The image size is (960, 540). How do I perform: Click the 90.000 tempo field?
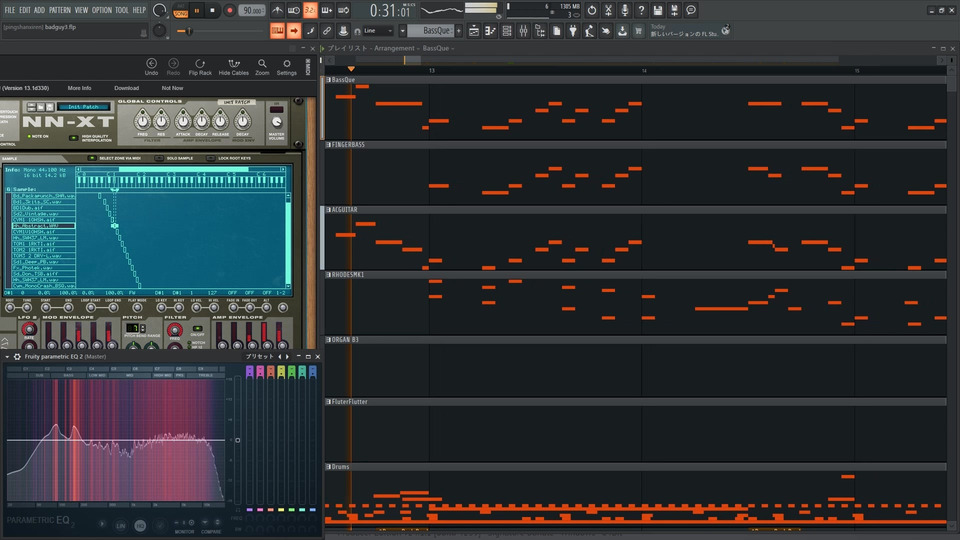click(252, 10)
